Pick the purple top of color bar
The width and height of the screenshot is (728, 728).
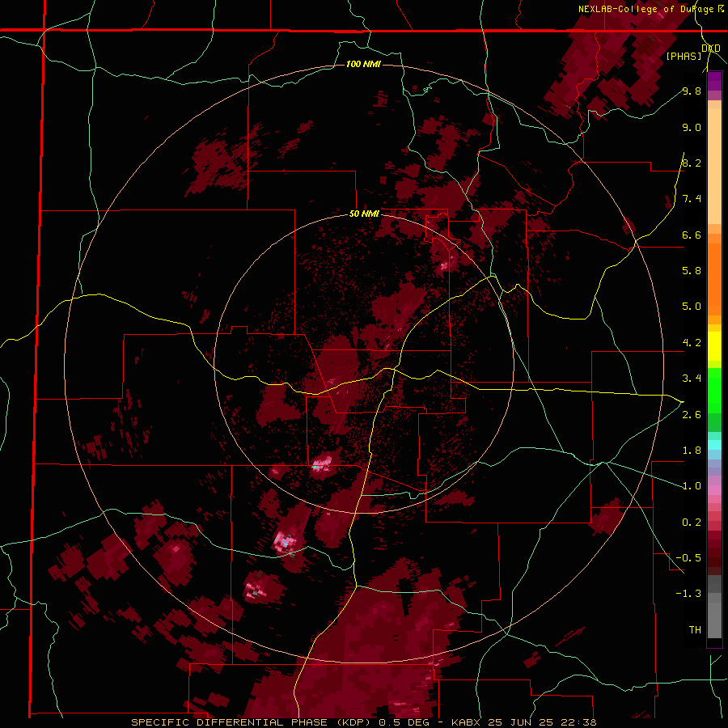[714, 81]
